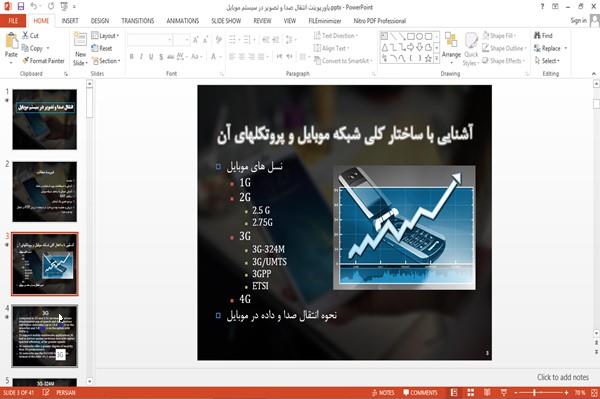Toggle Bold formatting
This screenshot has height=399, width=600.
(132, 57)
